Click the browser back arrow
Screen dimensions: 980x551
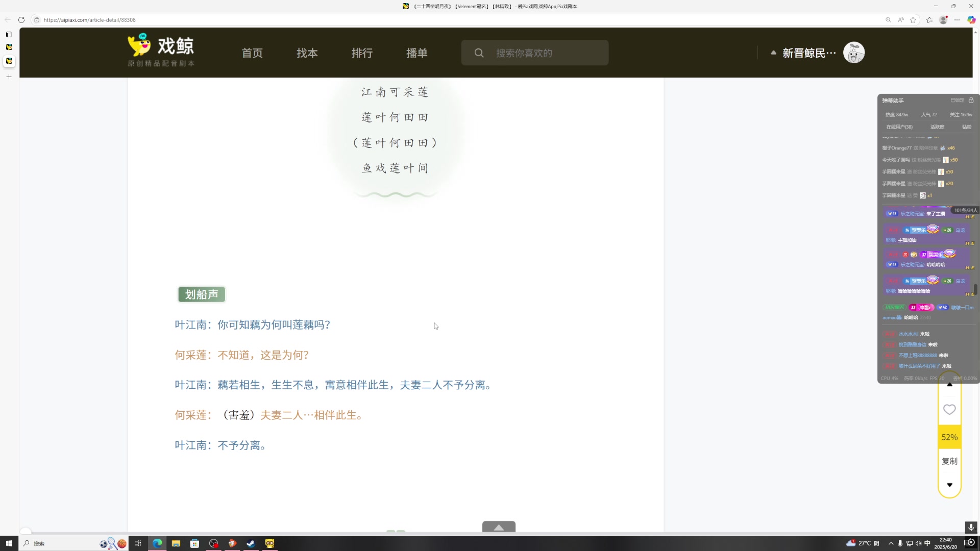pos(8,20)
